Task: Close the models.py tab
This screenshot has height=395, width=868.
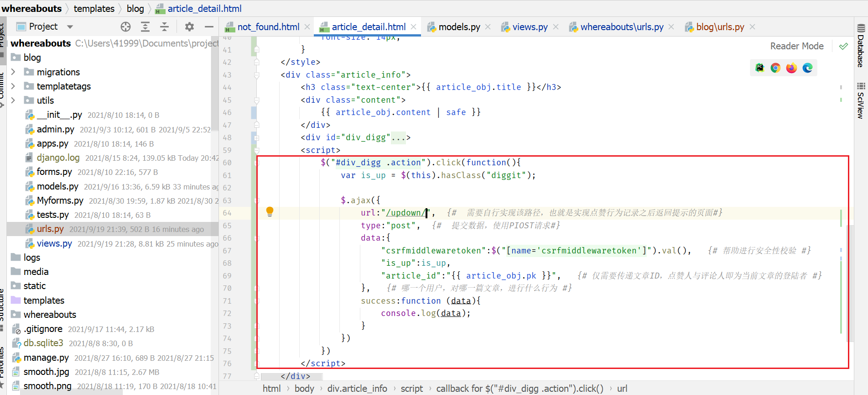Action: point(488,27)
